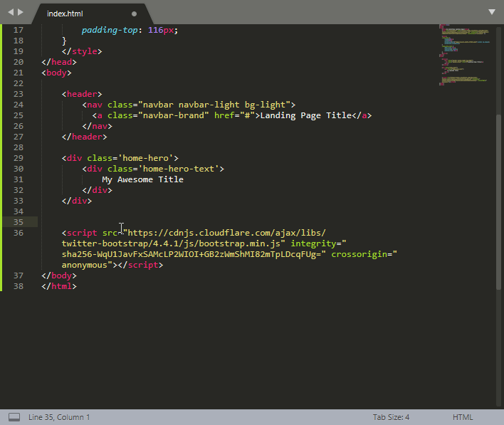Click the previous tab left arrow
This screenshot has height=425, width=504.
[x=11, y=12]
